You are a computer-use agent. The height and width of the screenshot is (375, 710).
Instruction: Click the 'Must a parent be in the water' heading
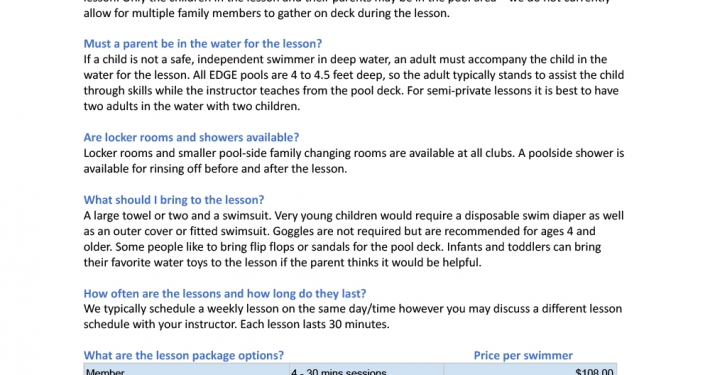point(202,43)
